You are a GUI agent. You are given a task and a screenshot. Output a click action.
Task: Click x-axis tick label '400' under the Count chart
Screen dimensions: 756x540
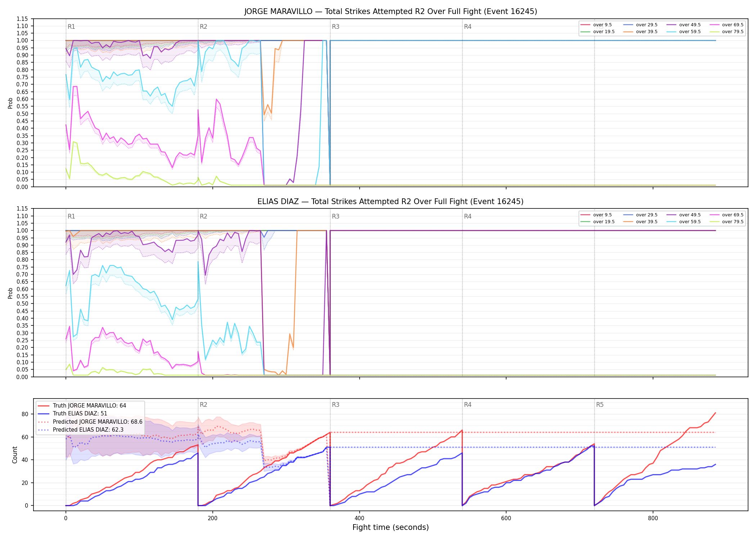359,518
